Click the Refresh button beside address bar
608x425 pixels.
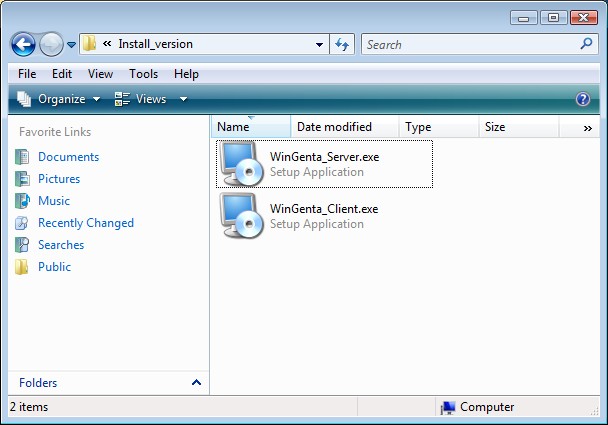343,44
